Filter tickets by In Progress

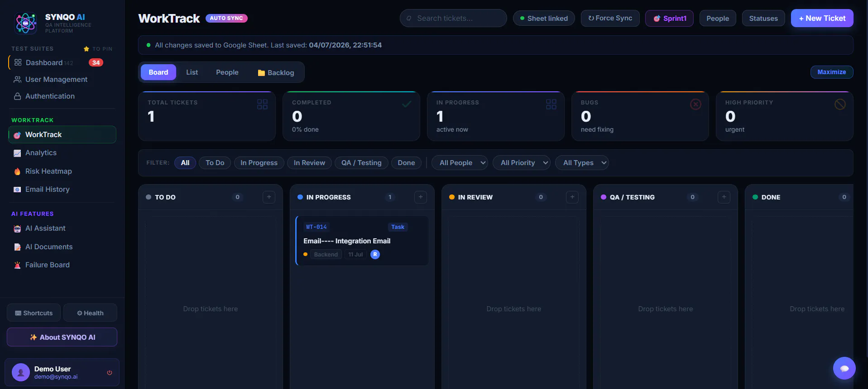[x=259, y=163]
